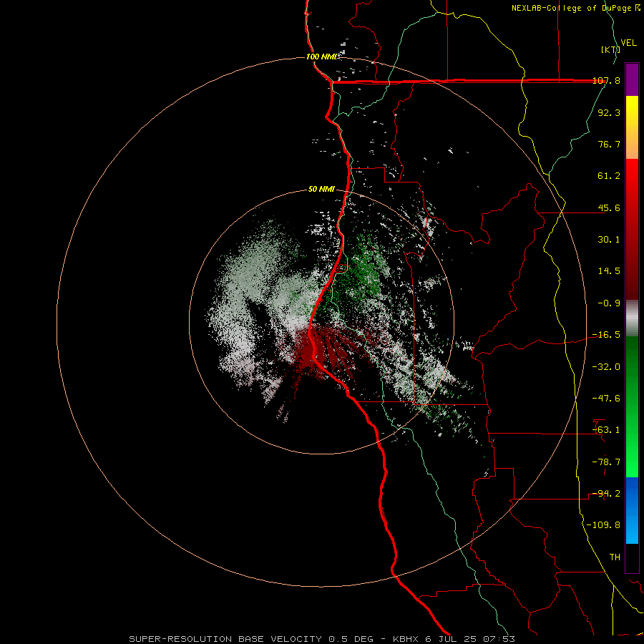Pick the green segment of the velocity scale
This screenshot has width=644, height=644.
point(632,406)
